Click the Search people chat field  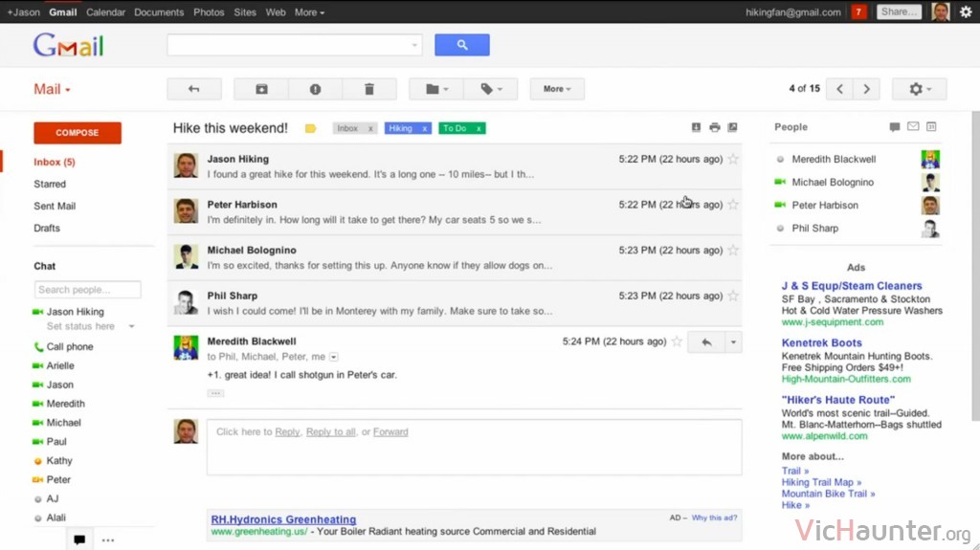pos(87,290)
